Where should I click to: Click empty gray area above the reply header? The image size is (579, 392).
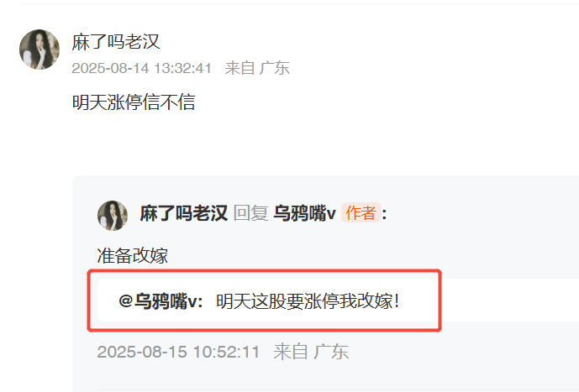click(325, 188)
